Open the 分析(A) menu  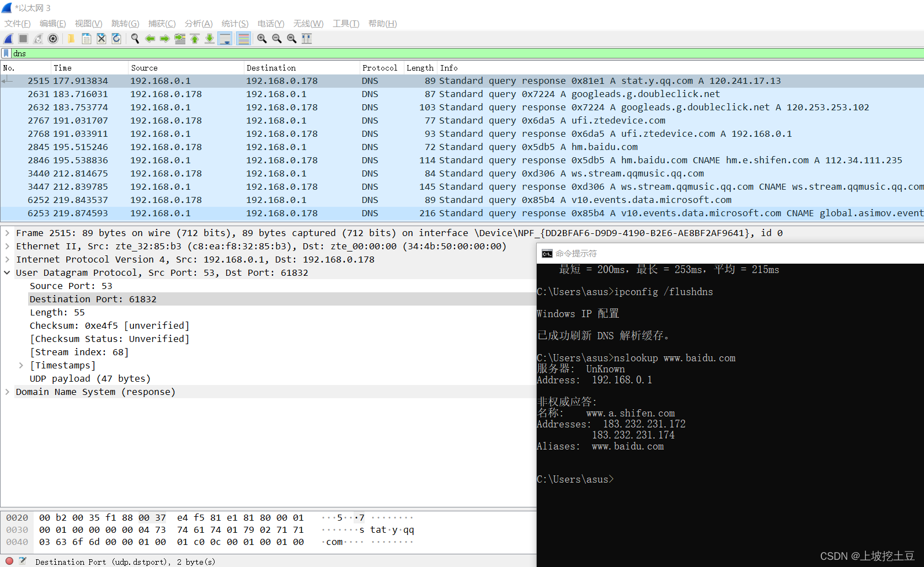point(199,24)
